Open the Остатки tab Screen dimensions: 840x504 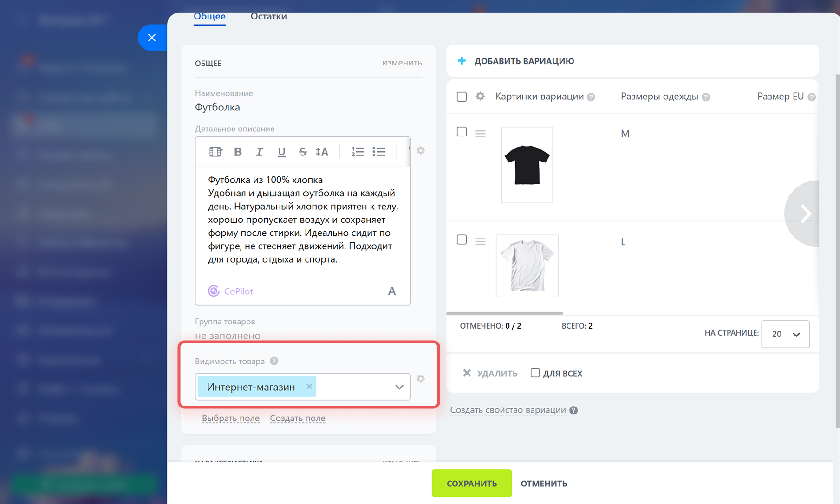point(268,16)
